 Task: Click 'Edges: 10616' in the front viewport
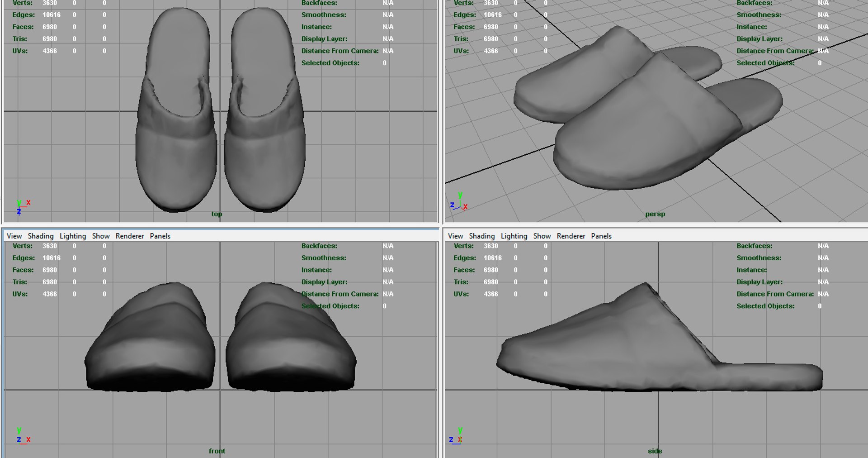(36, 258)
